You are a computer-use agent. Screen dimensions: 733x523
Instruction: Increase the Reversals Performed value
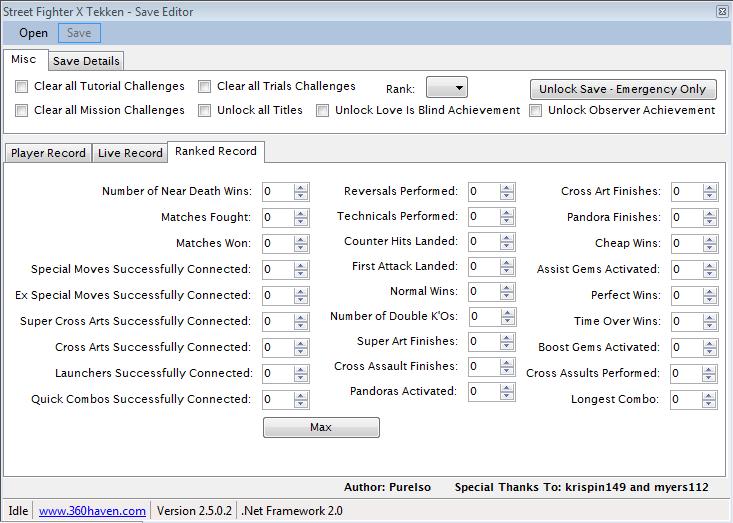click(x=507, y=187)
